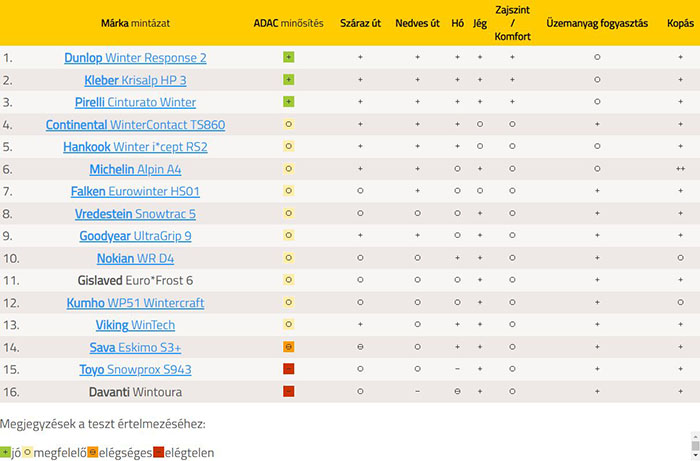
Task: Visit the Kumho WP51 Wintercraft link
Action: point(135,303)
